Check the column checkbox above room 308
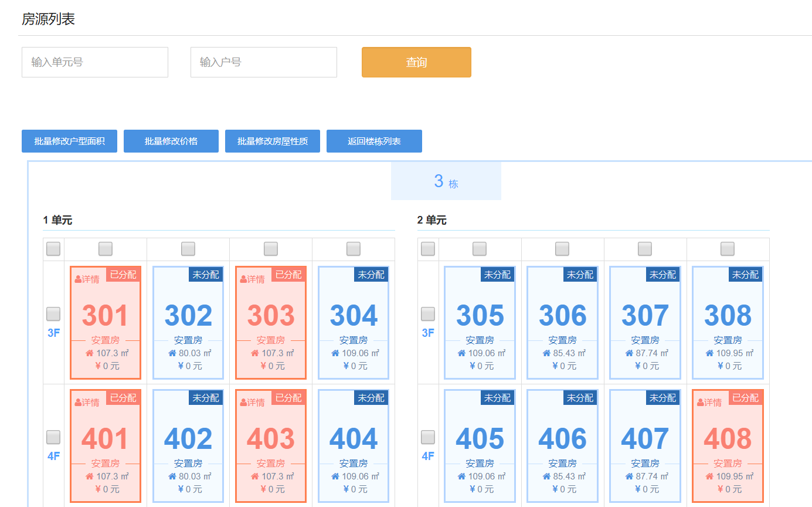812x507 pixels. point(728,249)
